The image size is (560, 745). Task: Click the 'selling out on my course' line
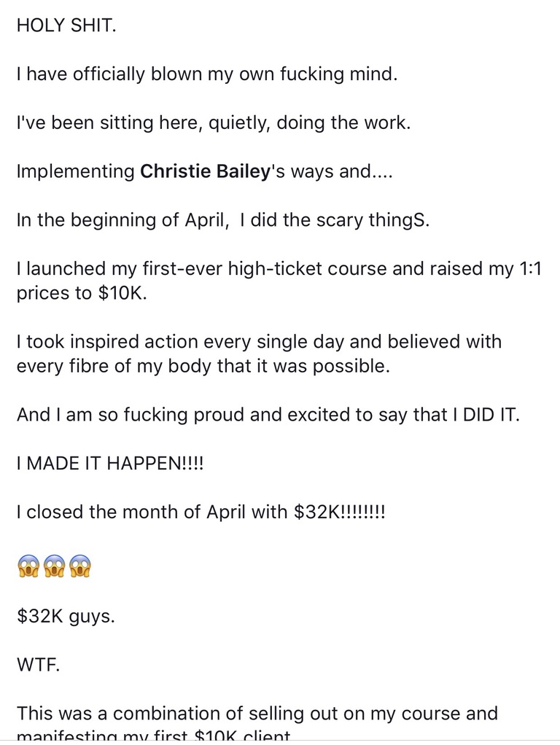257,713
